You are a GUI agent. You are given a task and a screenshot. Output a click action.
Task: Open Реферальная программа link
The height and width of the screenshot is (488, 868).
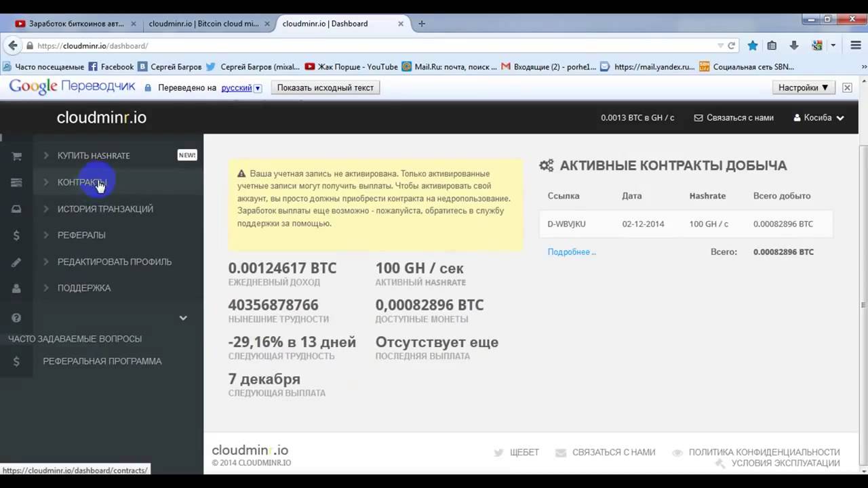click(102, 361)
